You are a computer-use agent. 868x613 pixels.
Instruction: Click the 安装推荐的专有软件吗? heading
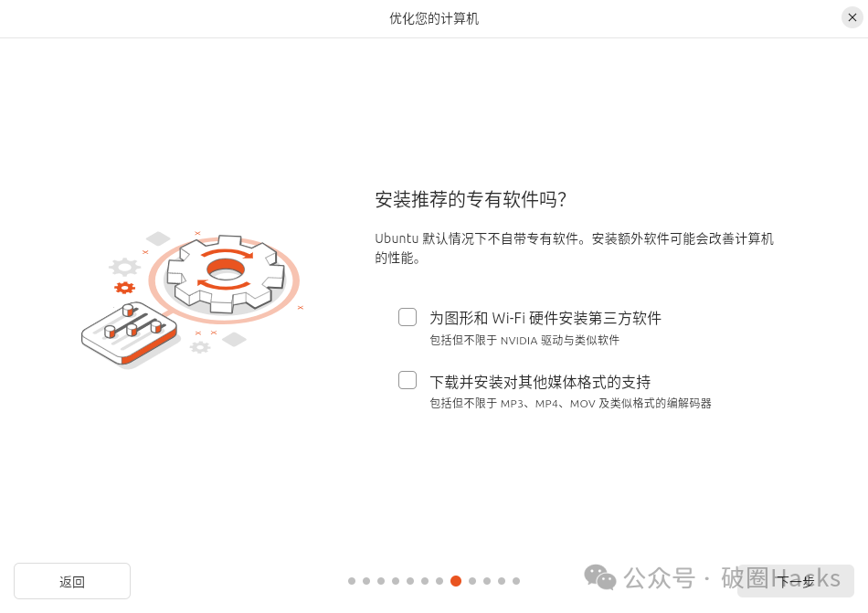(471, 199)
